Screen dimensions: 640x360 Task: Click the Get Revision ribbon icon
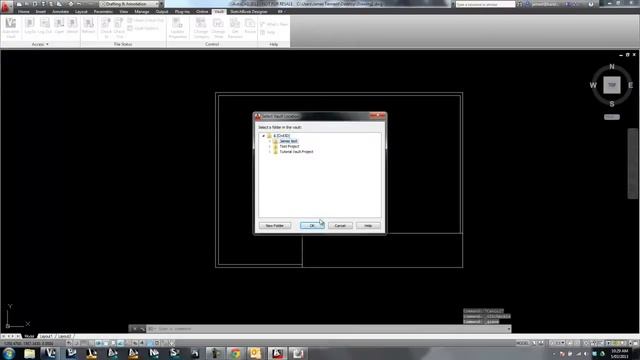235,28
